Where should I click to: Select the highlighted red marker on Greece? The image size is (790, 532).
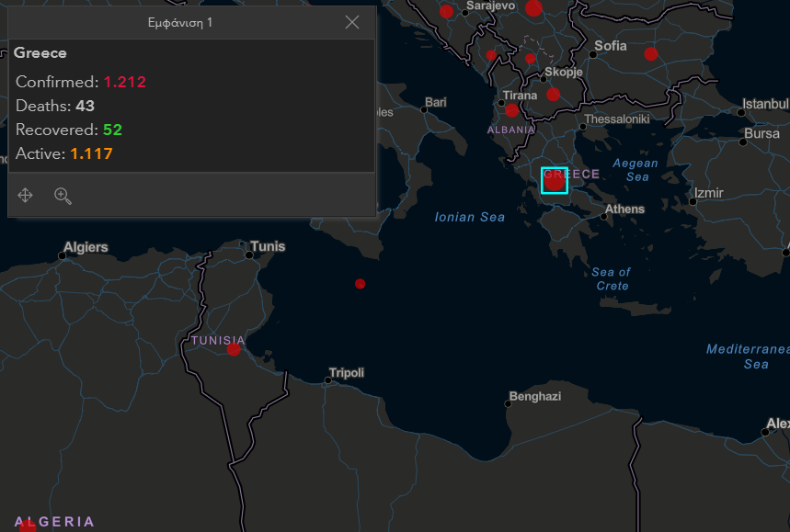click(x=555, y=181)
